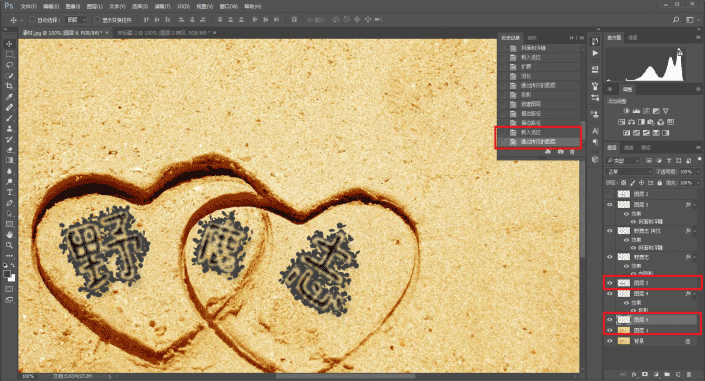Select the Lasso tool
The width and height of the screenshot is (705, 381).
(x=9, y=65)
